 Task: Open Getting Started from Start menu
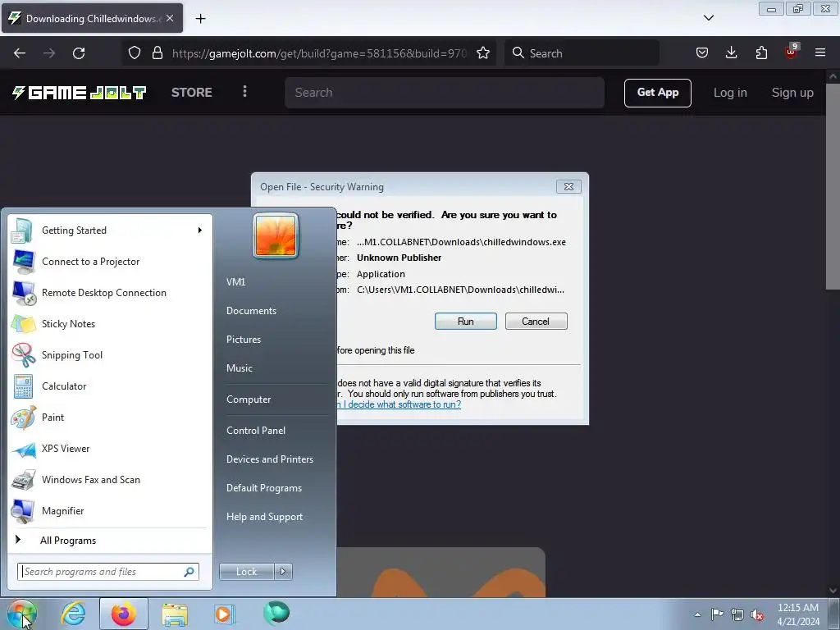110,231
